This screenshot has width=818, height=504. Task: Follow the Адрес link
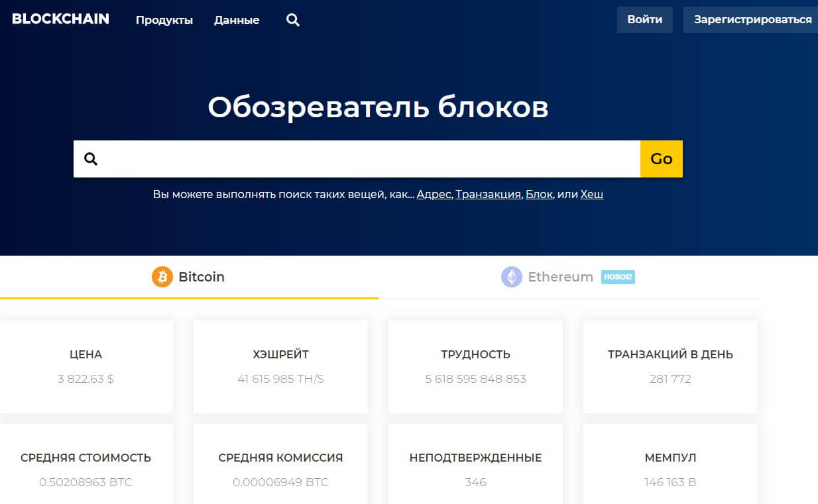(434, 195)
